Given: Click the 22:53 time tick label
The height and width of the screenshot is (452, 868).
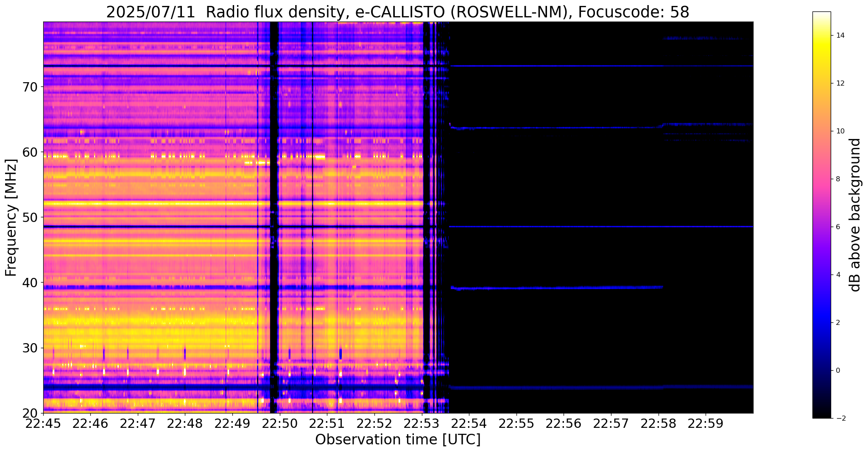Looking at the screenshot, I should point(422,423).
